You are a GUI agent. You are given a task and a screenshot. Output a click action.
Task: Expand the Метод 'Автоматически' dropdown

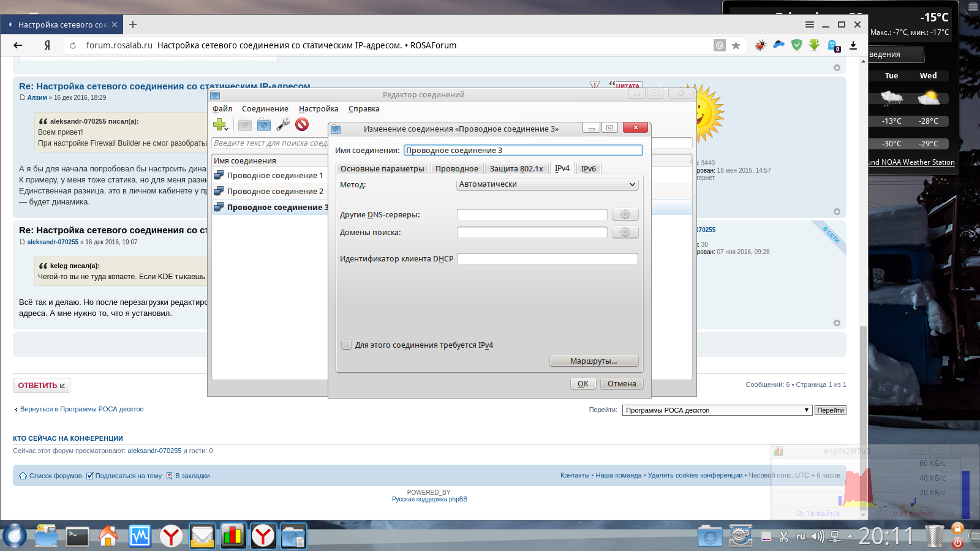pyautogui.click(x=548, y=184)
